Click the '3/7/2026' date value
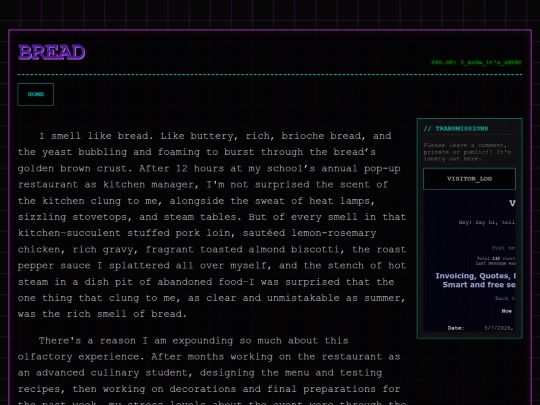The image size is (540, 405). pos(499,328)
